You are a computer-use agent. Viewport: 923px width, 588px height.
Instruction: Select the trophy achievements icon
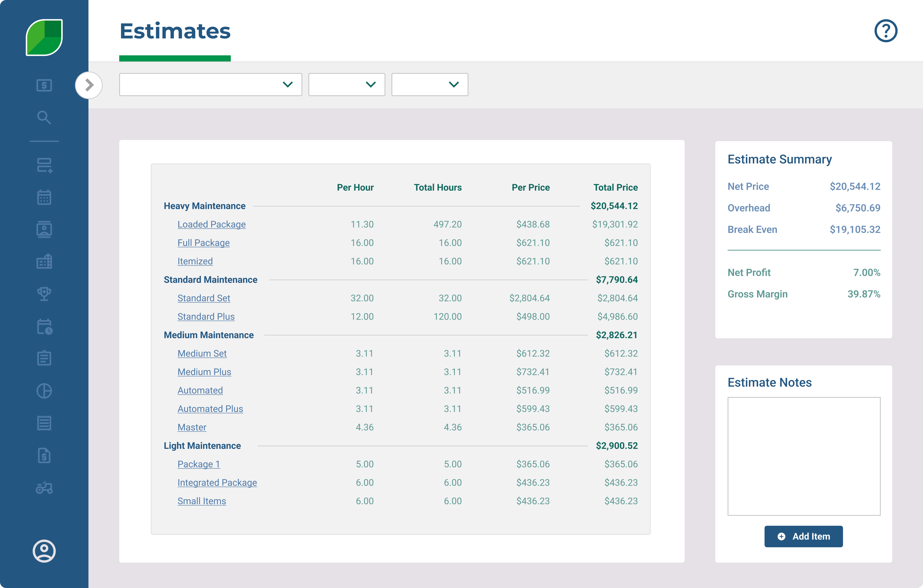(44, 293)
